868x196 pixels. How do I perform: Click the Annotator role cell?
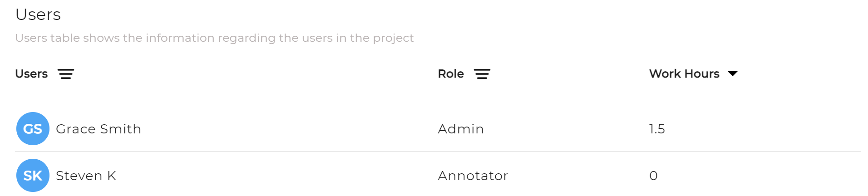coord(473,176)
